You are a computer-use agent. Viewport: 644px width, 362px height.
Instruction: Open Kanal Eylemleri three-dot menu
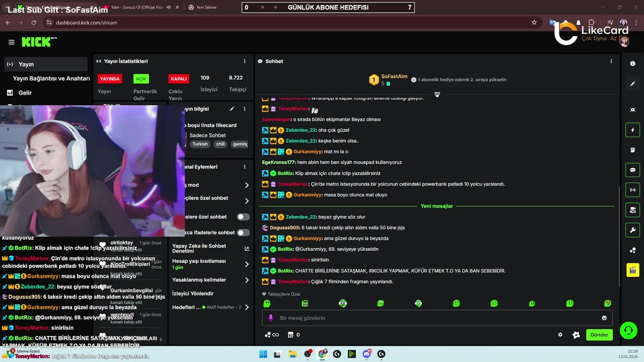[x=245, y=167]
